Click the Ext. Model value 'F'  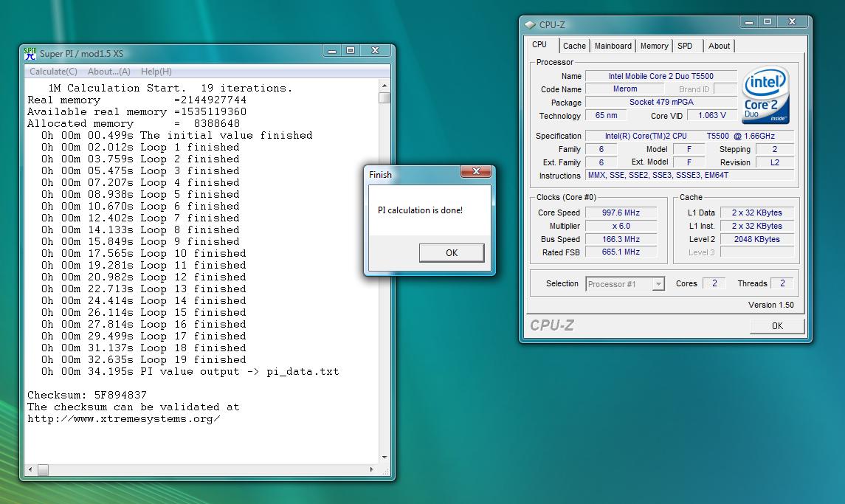(689, 162)
